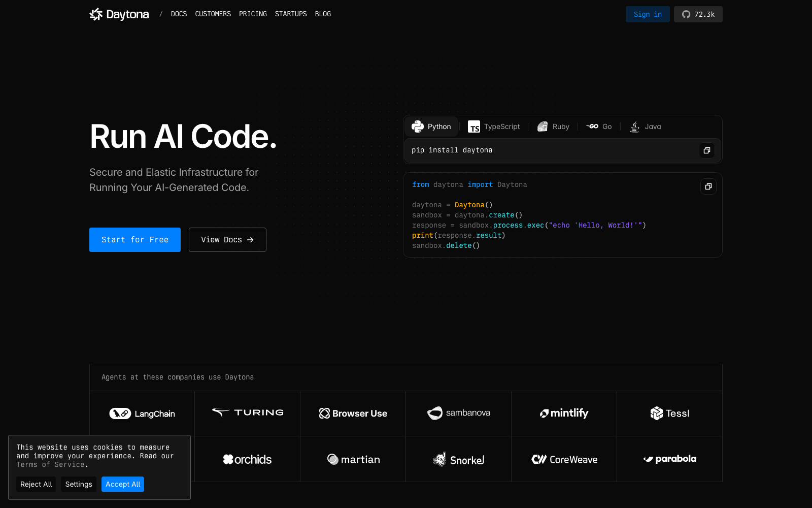This screenshot has height=508, width=812.
Task: Click 'Agents at these companies use Daytona' text
Action: tap(178, 377)
